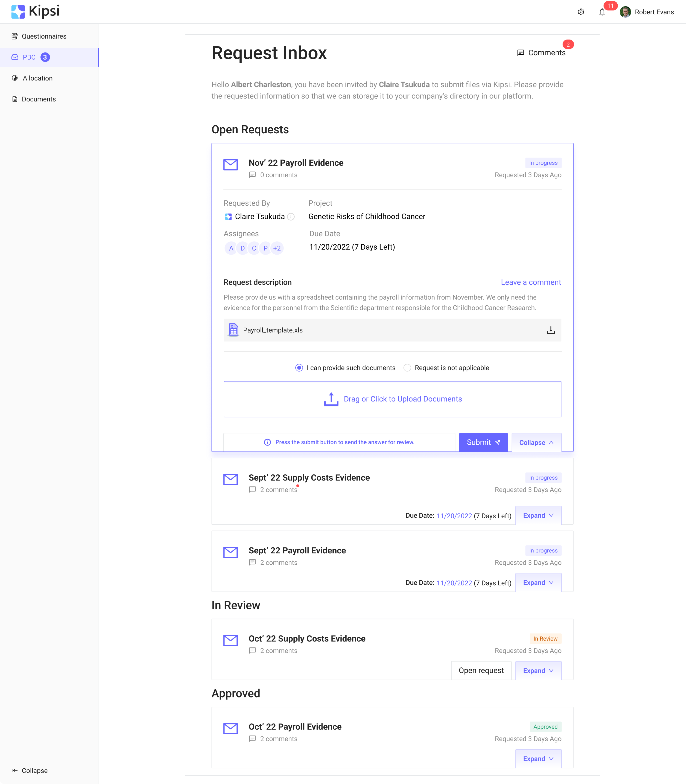Leave a comment on the request description
The width and height of the screenshot is (686, 784).
[x=531, y=282]
